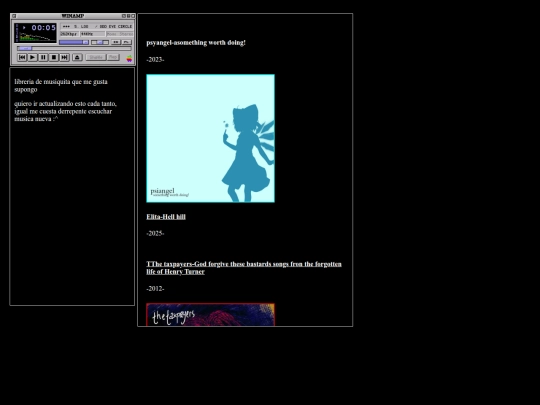
Task: Stop playback with the Winamp stop button
Action: click(54, 58)
